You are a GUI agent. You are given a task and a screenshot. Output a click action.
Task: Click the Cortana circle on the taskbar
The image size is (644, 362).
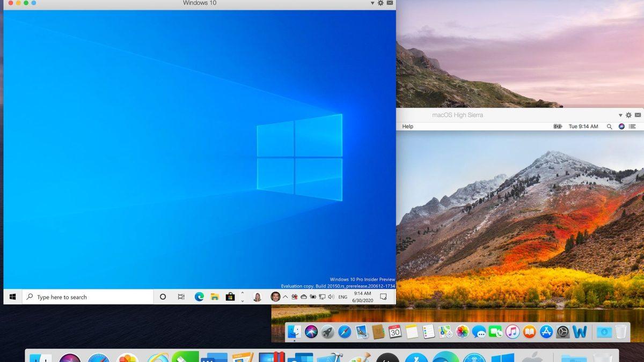coord(163,297)
